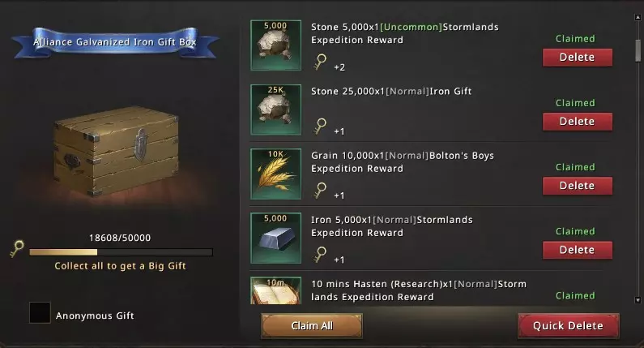Open the wooden gift chest
The width and height of the screenshot is (644, 348).
click(x=116, y=151)
